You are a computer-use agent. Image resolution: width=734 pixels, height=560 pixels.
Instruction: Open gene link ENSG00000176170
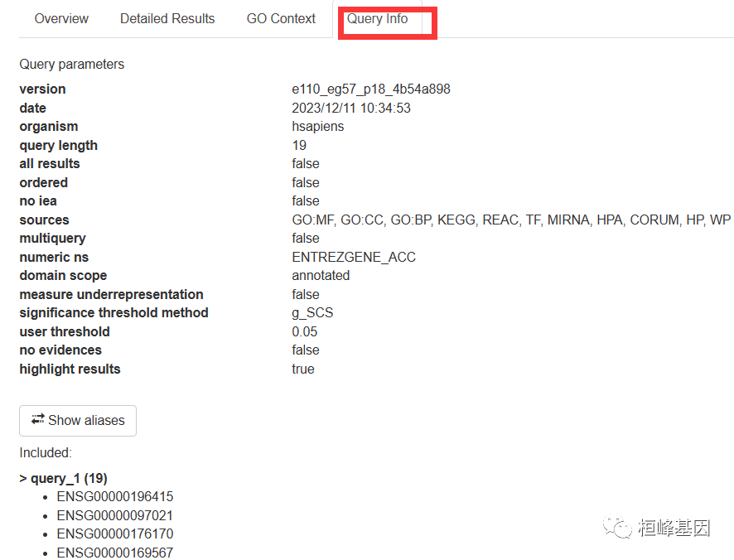click(115, 533)
